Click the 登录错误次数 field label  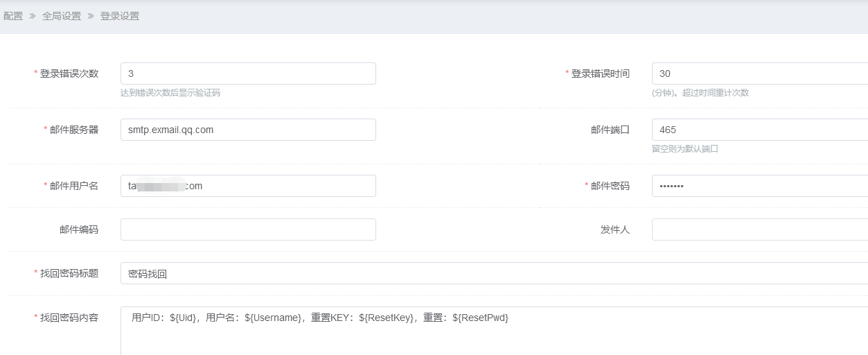tap(69, 73)
